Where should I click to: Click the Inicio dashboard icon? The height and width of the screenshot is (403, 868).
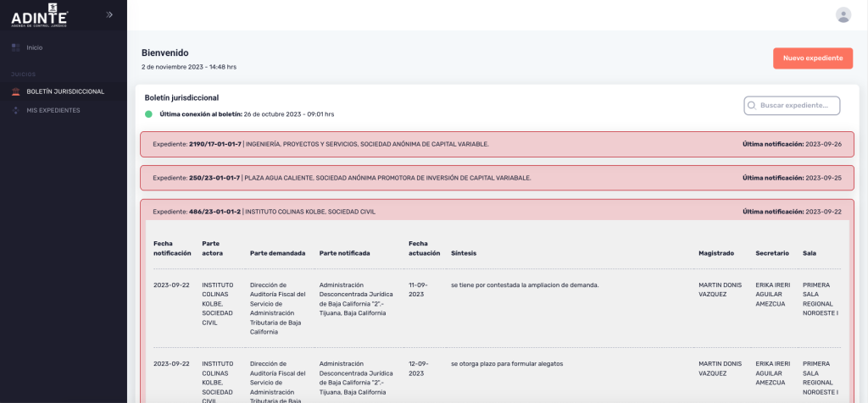(15, 47)
